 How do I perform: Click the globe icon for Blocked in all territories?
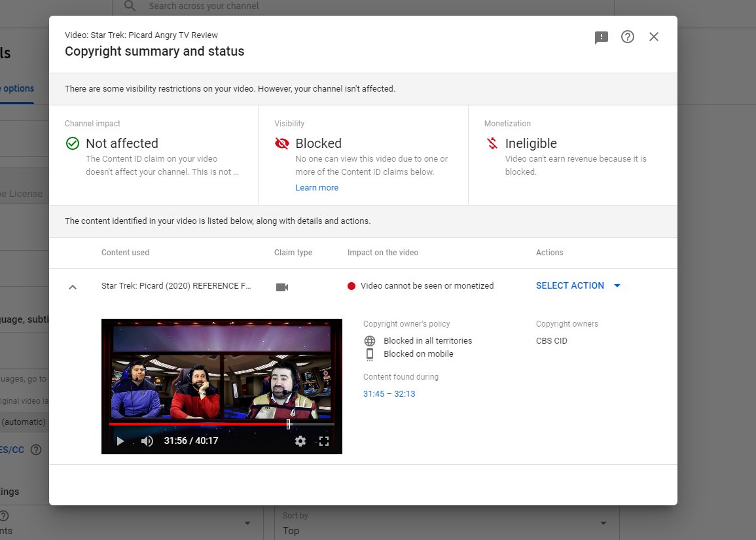pyautogui.click(x=370, y=341)
